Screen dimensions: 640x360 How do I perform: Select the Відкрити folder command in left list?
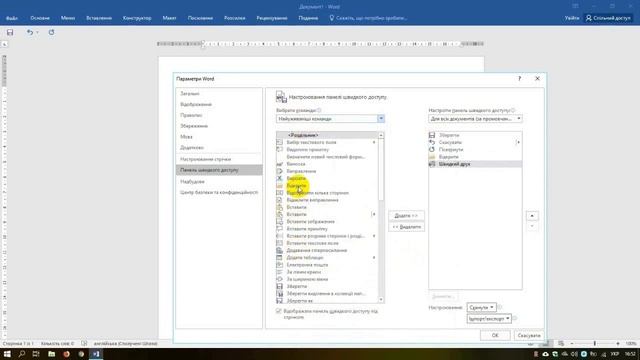coord(296,186)
